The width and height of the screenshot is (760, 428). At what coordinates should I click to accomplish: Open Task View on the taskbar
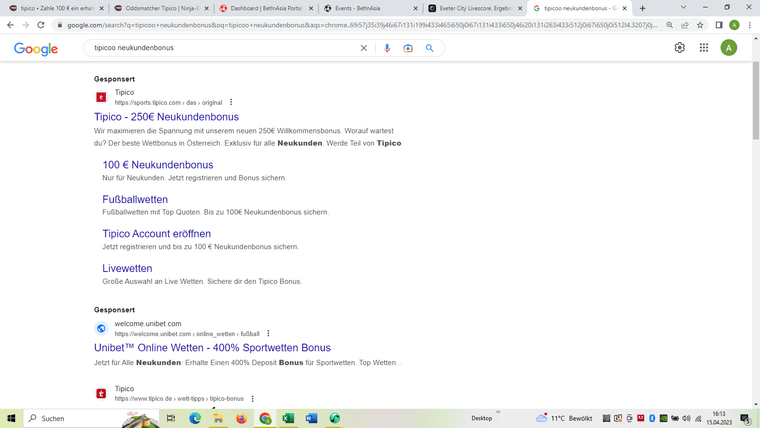pyautogui.click(x=171, y=418)
